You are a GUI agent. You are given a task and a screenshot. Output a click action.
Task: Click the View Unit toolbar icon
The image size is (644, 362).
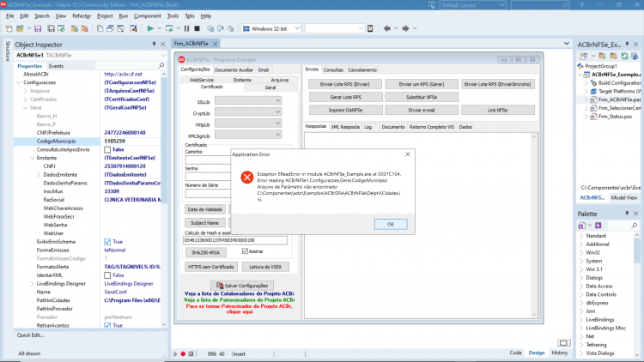pos(100,28)
